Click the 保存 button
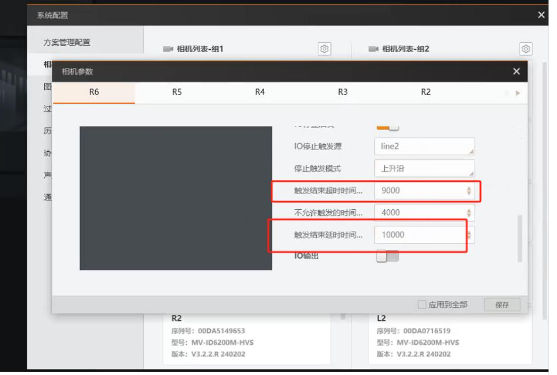The width and height of the screenshot is (557, 375). click(x=502, y=305)
